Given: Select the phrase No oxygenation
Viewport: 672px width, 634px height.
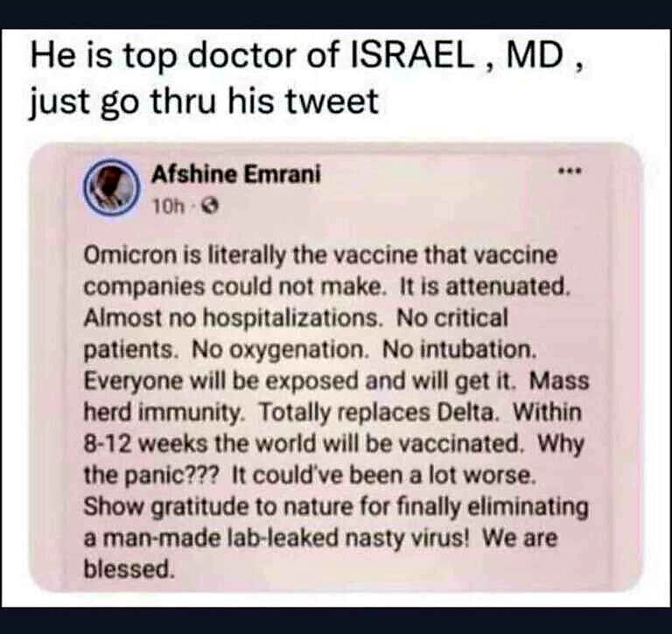Looking at the screenshot, I should (x=280, y=350).
